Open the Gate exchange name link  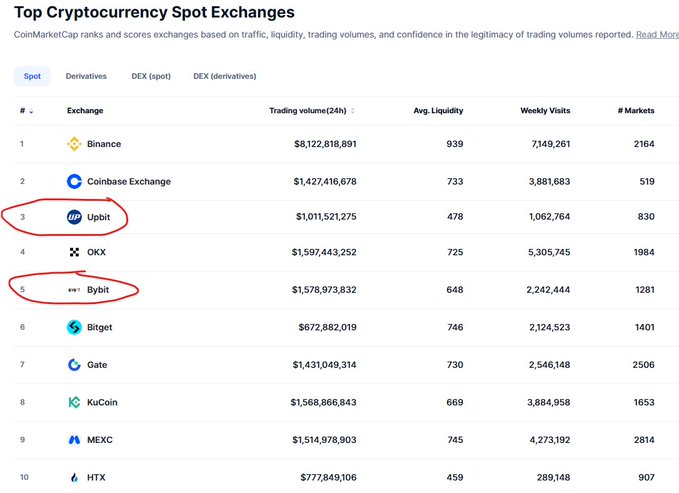tap(97, 365)
